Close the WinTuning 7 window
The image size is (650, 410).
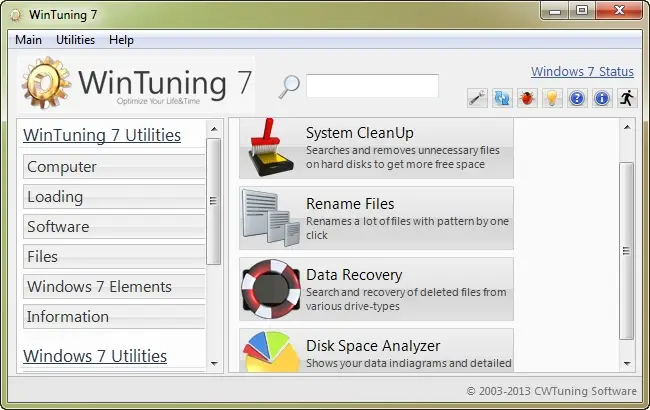(x=619, y=11)
